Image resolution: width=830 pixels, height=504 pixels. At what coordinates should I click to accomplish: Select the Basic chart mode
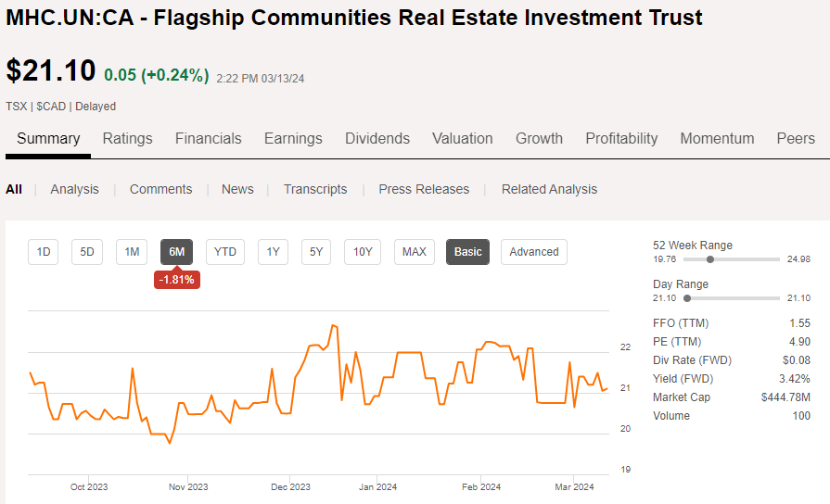point(468,252)
